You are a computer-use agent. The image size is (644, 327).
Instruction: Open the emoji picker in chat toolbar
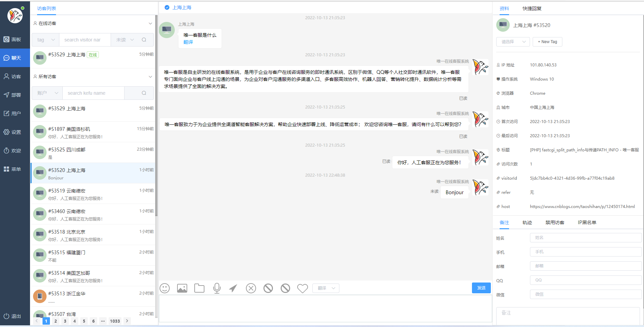pos(165,288)
